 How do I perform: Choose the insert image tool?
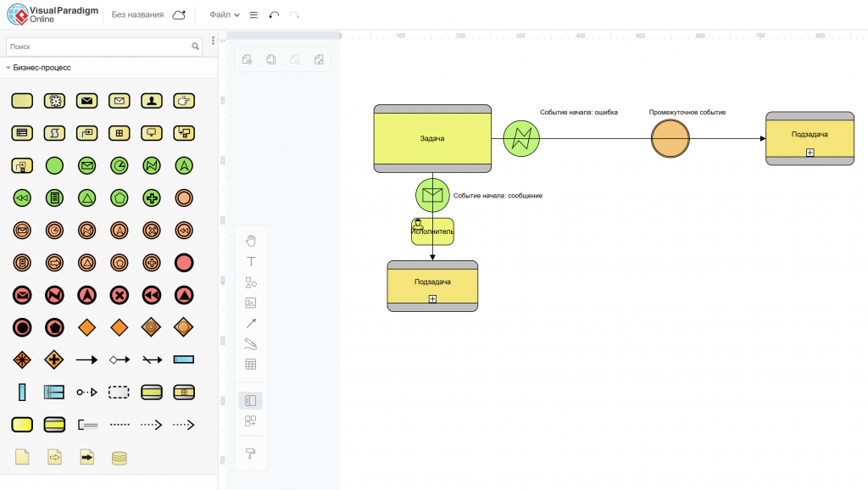coord(251,303)
